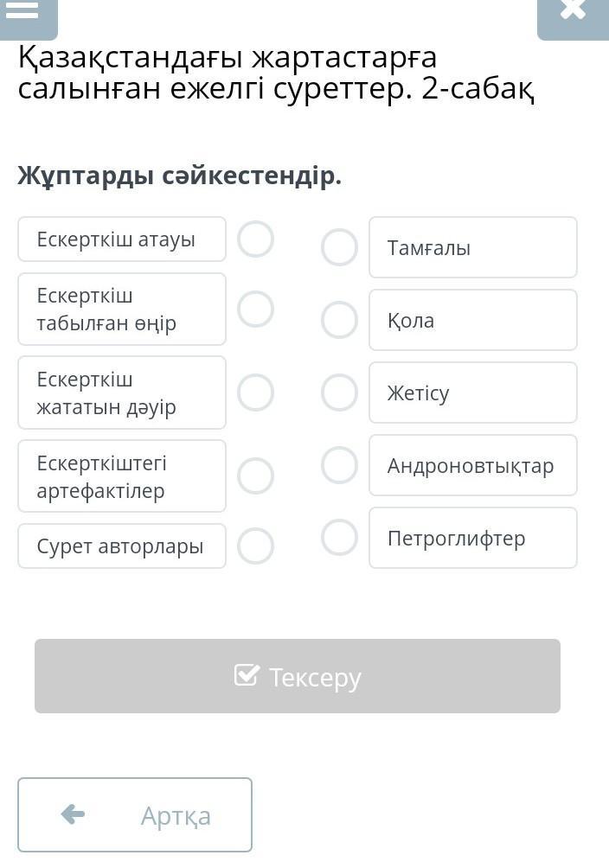This screenshot has height=868, width=609.
Task: Go back with Артқа button
Action: tap(135, 814)
